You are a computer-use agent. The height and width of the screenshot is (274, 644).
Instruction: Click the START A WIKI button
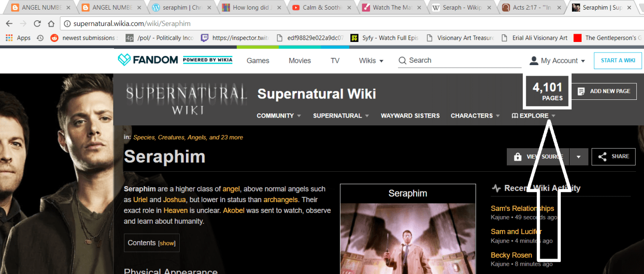[618, 60]
